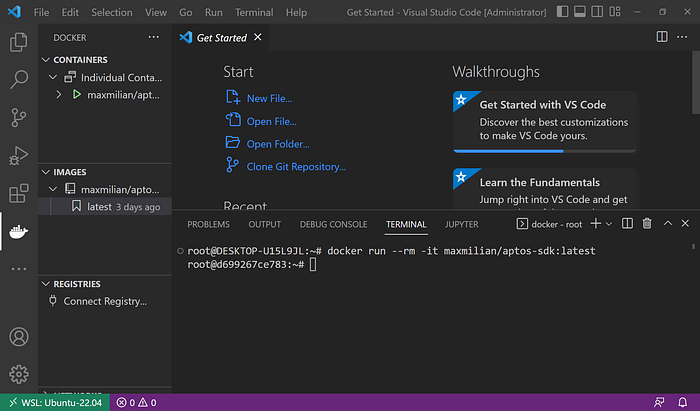The image size is (700, 411).
Task: Switch to the DEBUG CONSOLE tab
Action: click(333, 224)
